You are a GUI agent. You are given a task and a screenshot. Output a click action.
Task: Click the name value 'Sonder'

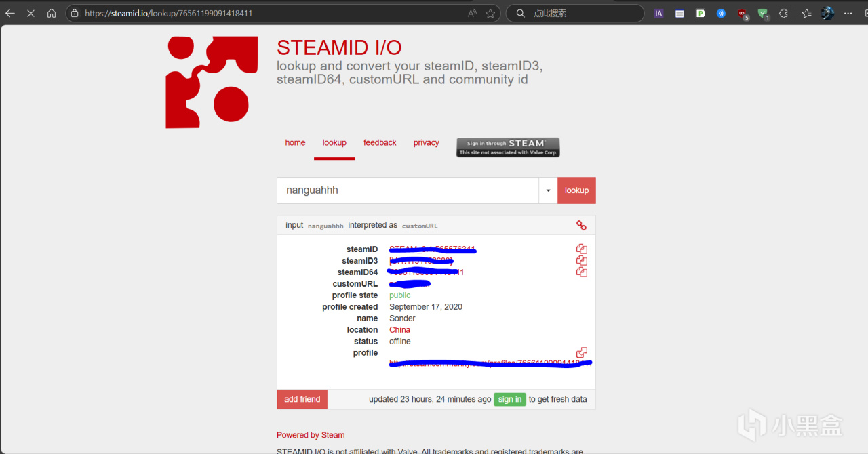[402, 318]
